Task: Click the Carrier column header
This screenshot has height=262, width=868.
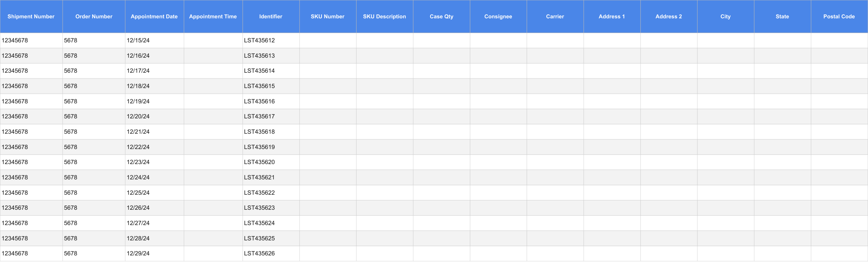Action: (x=555, y=16)
